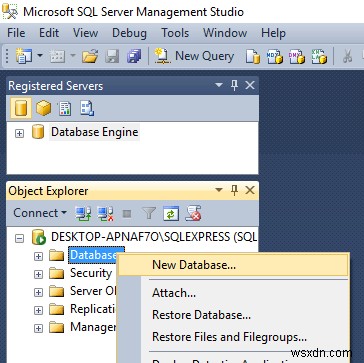
Task: Click the Save toolbar icon
Action: [x=112, y=56]
